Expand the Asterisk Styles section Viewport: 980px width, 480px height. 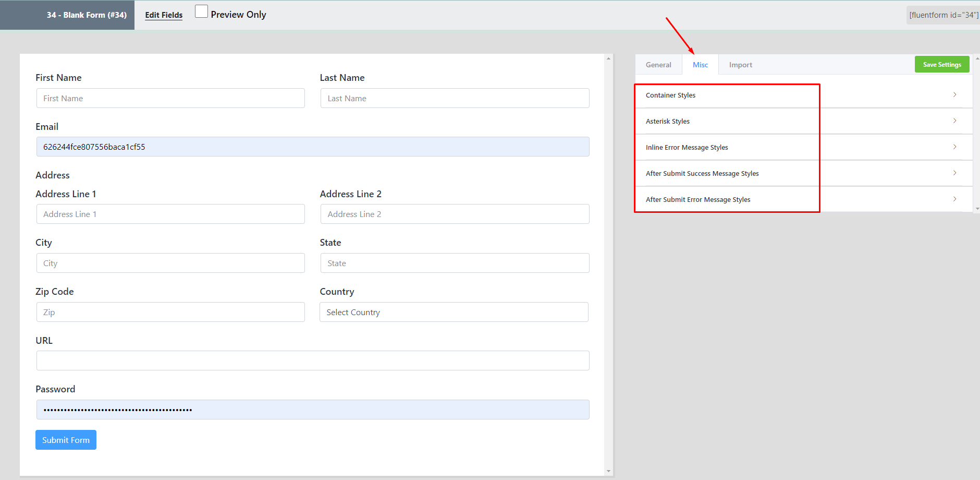803,121
